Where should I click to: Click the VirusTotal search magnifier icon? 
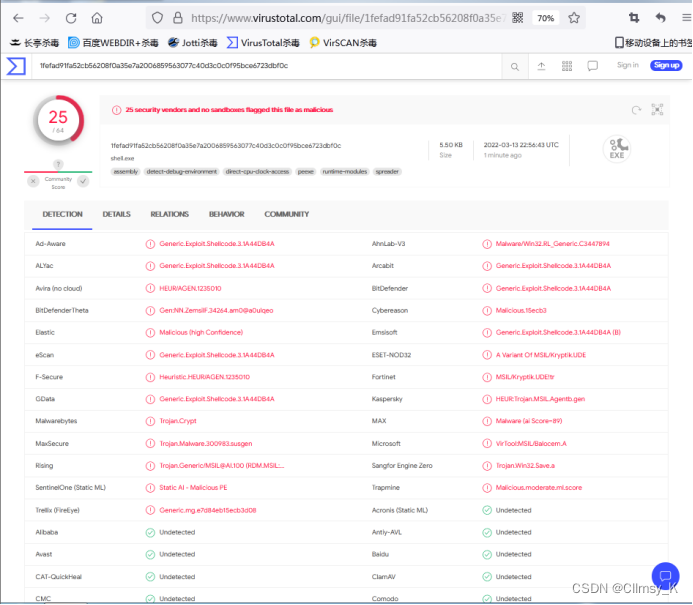[515, 67]
